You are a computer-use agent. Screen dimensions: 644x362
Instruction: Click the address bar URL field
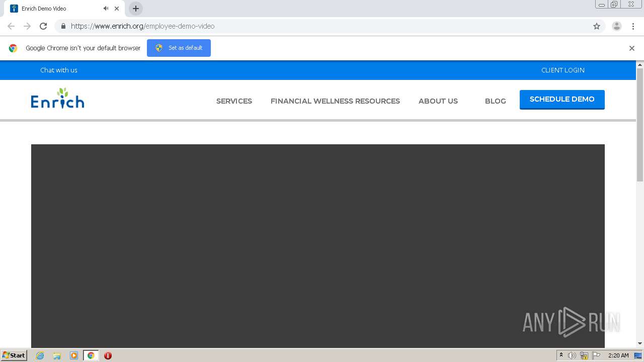(330, 26)
